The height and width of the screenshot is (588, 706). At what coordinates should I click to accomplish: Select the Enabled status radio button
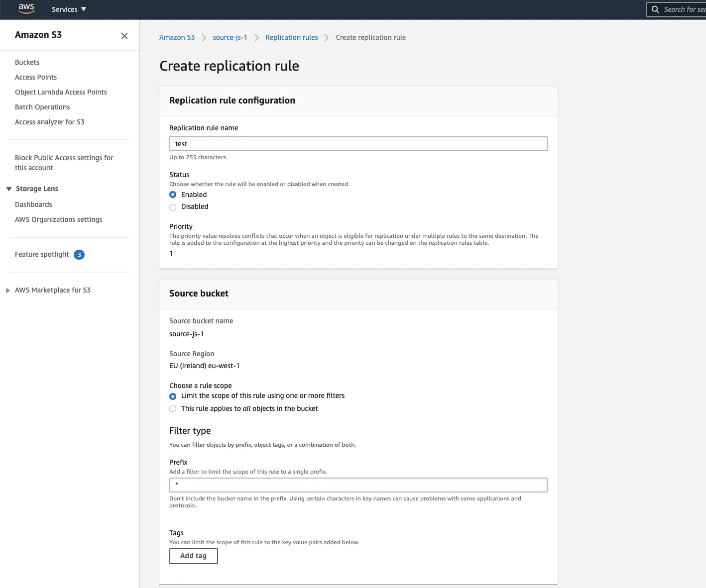(173, 195)
